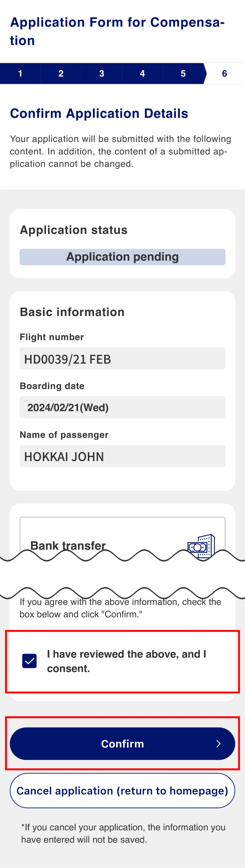Select step 6 in progress bar
The width and height of the screenshot is (245, 868).
[225, 73]
